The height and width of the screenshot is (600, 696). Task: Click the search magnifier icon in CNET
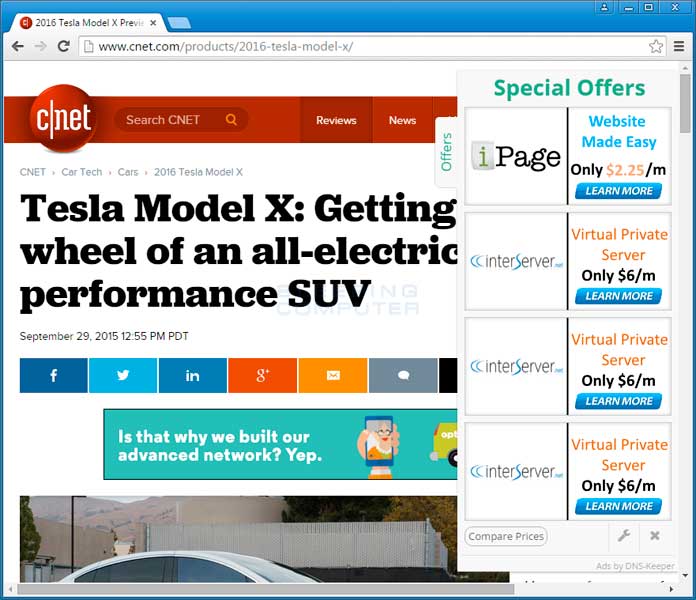click(231, 119)
